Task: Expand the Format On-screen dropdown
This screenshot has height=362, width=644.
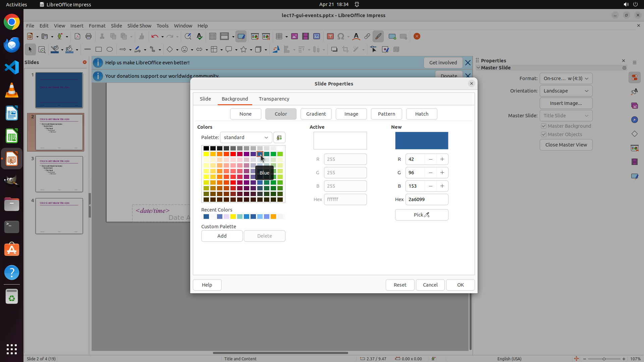Action: pos(566,78)
